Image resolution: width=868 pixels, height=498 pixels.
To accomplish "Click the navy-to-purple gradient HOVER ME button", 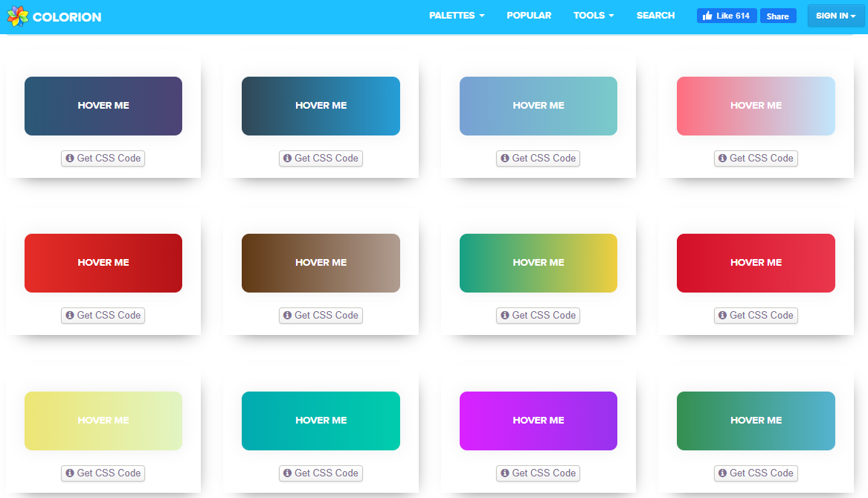I will [x=103, y=106].
